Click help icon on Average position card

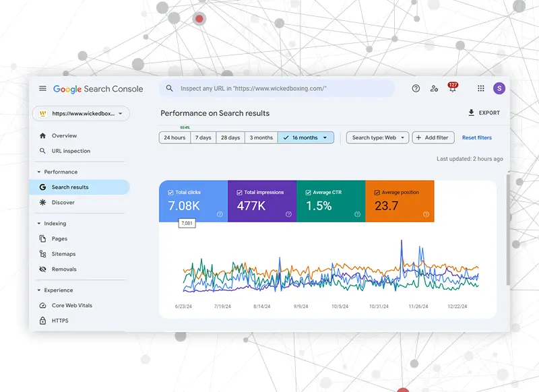[426, 214]
